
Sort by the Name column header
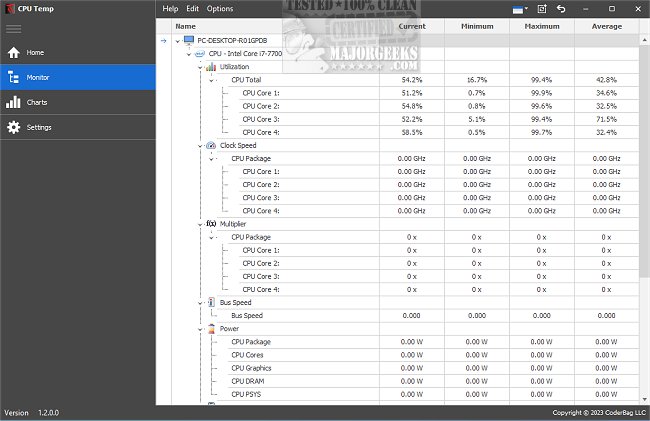pyautogui.click(x=275, y=26)
